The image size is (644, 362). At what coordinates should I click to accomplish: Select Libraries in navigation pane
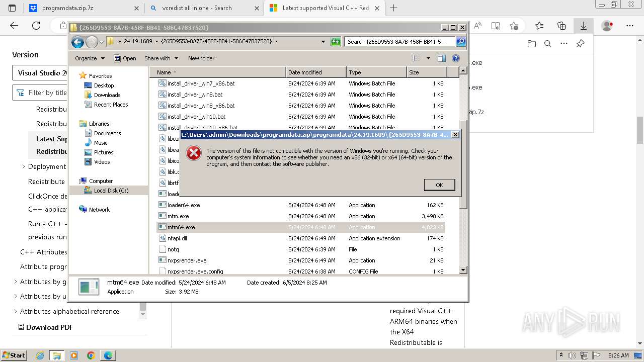tap(99, 124)
